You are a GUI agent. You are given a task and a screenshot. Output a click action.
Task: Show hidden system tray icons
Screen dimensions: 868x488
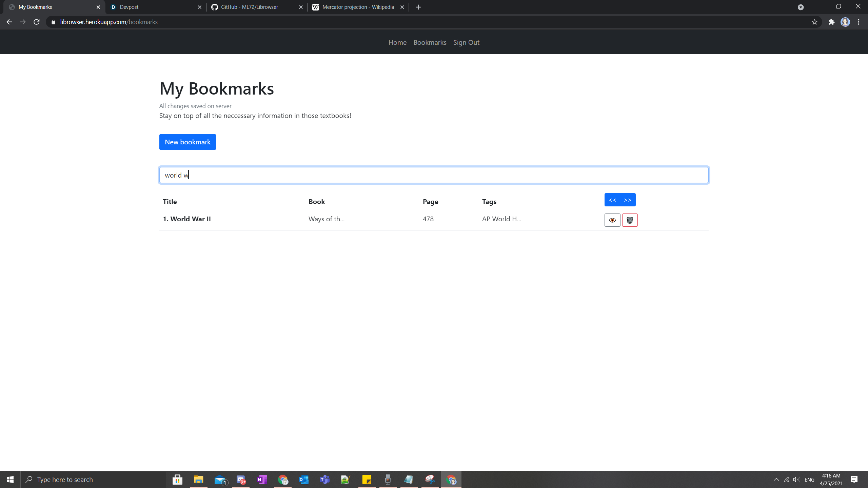coord(776,480)
